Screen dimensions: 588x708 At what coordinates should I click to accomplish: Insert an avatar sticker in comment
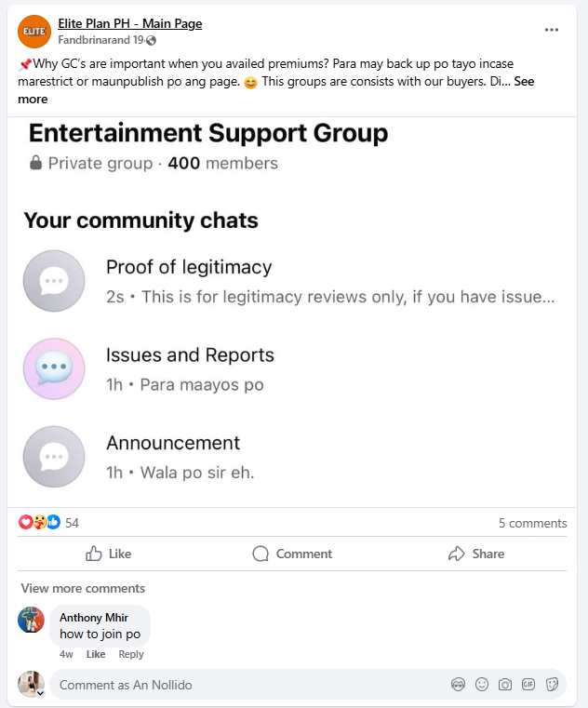[x=458, y=685]
